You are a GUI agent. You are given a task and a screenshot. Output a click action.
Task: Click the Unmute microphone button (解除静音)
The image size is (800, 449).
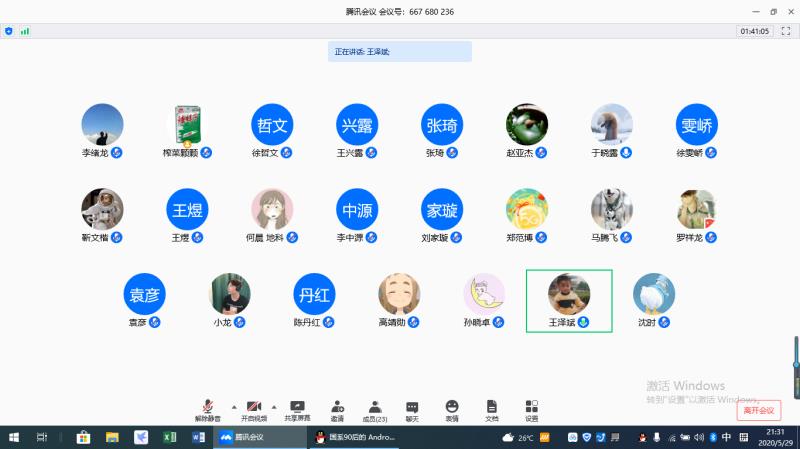coord(208,408)
